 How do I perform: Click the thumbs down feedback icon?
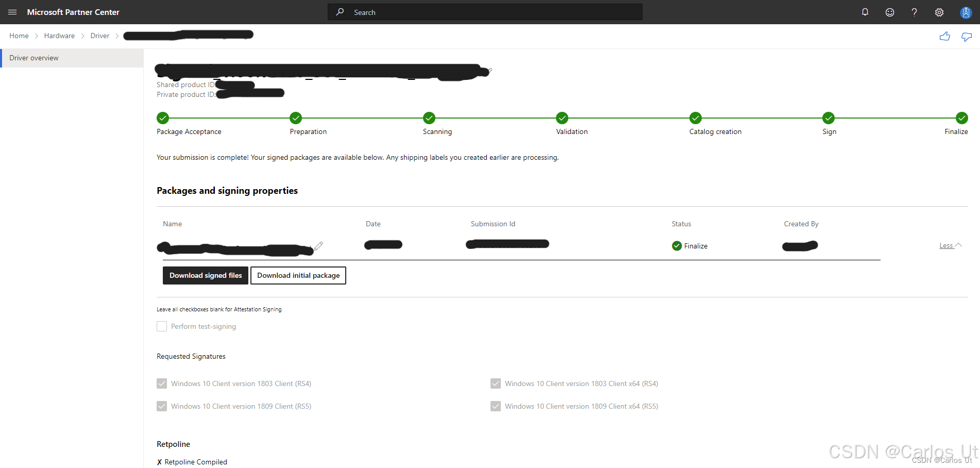967,37
